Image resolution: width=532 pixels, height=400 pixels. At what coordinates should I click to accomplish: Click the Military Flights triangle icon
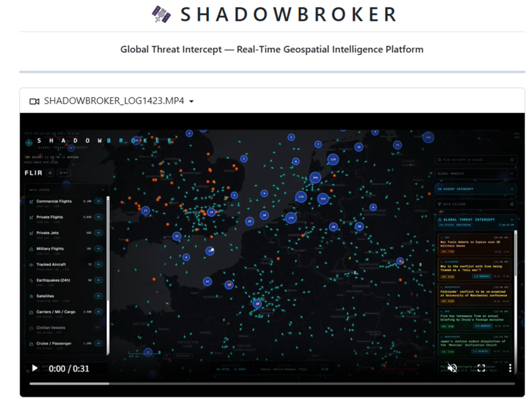pyautogui.click(x=32, y=249)
